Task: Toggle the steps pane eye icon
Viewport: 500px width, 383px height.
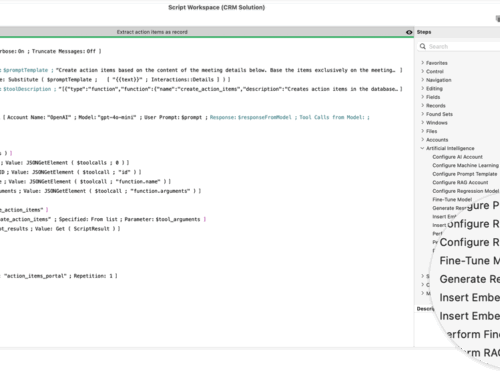Action: click(x=409, y=32)
